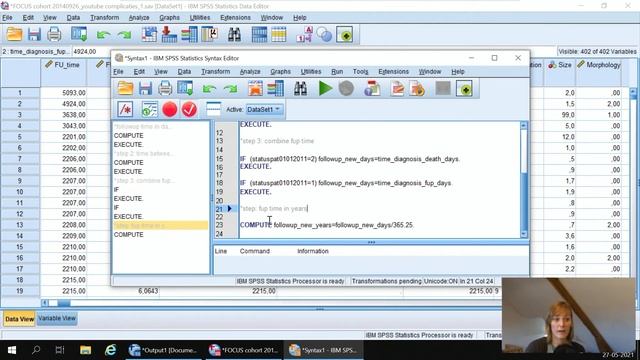Toggle comment selection icon

(125, 109)
